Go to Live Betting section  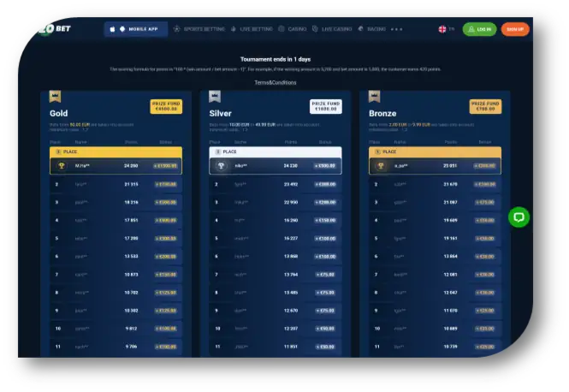(252, 29)
